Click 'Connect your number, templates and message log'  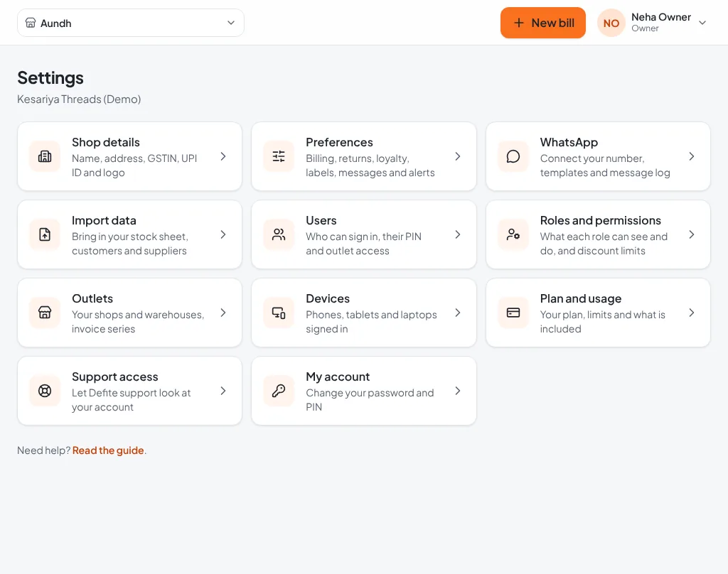click(605, 166)
